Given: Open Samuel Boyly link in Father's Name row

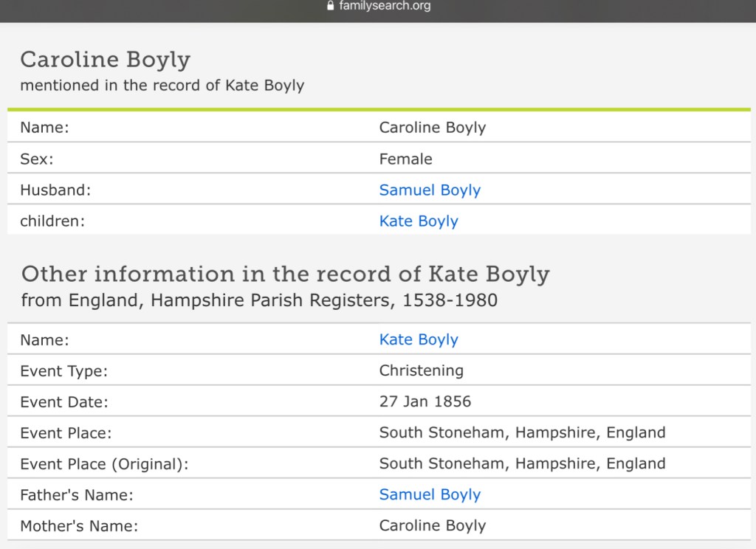Looking at the screenshot, I should tap(430, 494).
